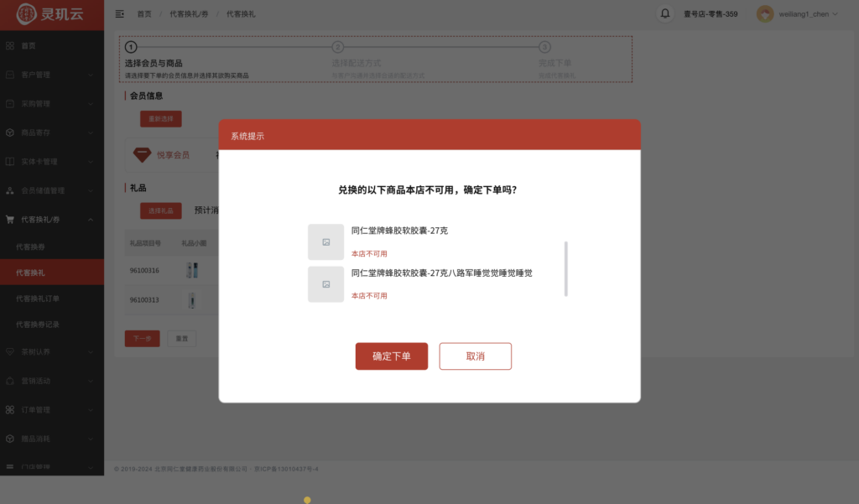Click the 悦享会员 membership label
The image size is (859, 504).
click(x=173, y=155)
